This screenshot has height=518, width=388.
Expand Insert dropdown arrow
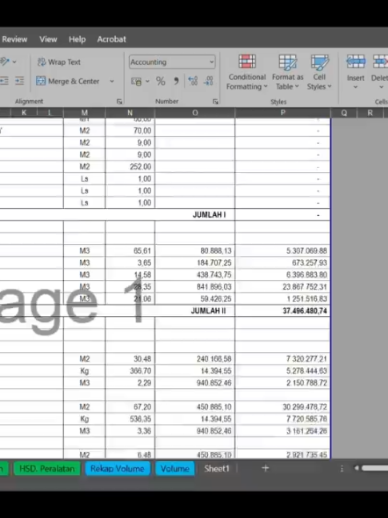point(355,87)
